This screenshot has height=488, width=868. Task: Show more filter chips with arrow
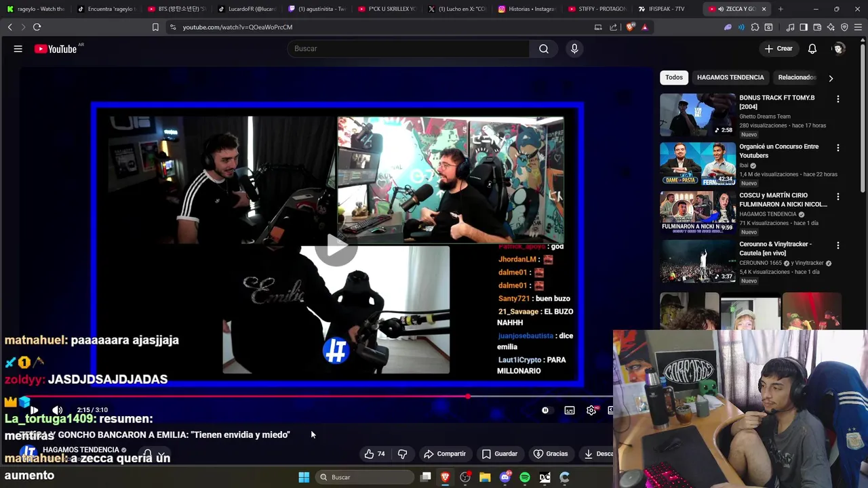coord(831,78)
